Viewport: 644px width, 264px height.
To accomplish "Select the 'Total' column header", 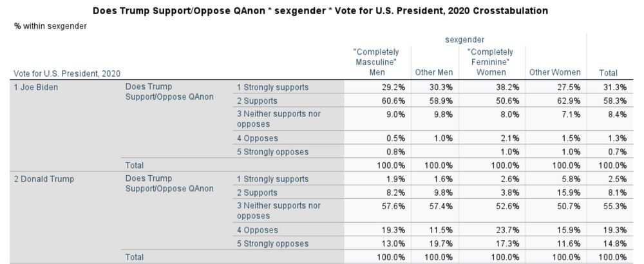I will (x=607, y=73).
